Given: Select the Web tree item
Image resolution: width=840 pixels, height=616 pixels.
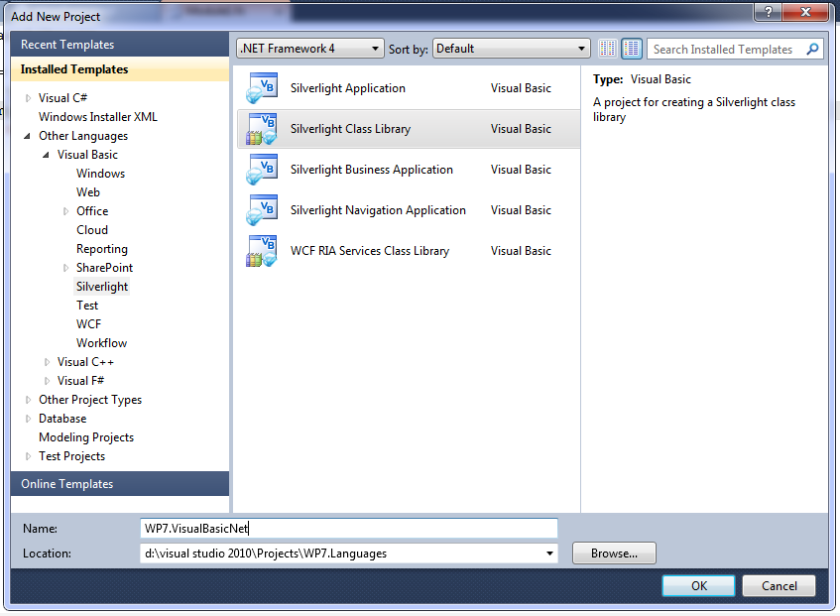Looking at the screenshot, I should point(88,192).
